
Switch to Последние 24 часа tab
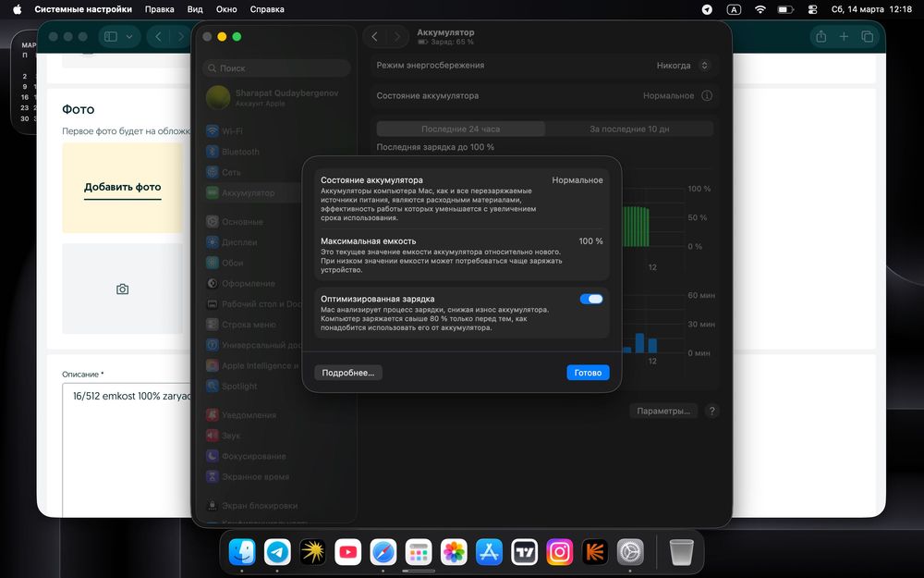[460, 129]
